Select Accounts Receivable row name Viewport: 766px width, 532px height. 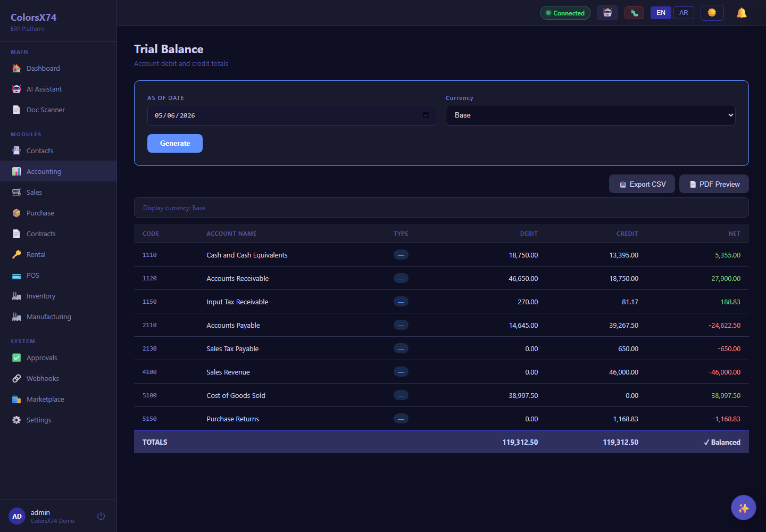pyautogui.click(x=238, y=278)
